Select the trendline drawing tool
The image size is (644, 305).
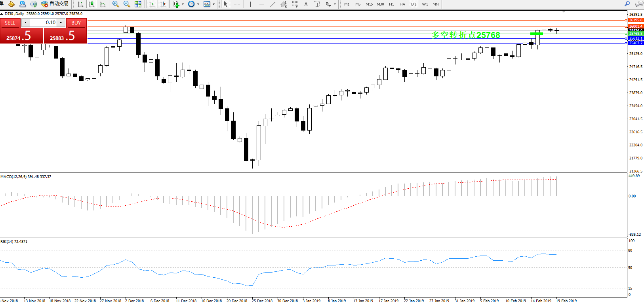point(272,4)
